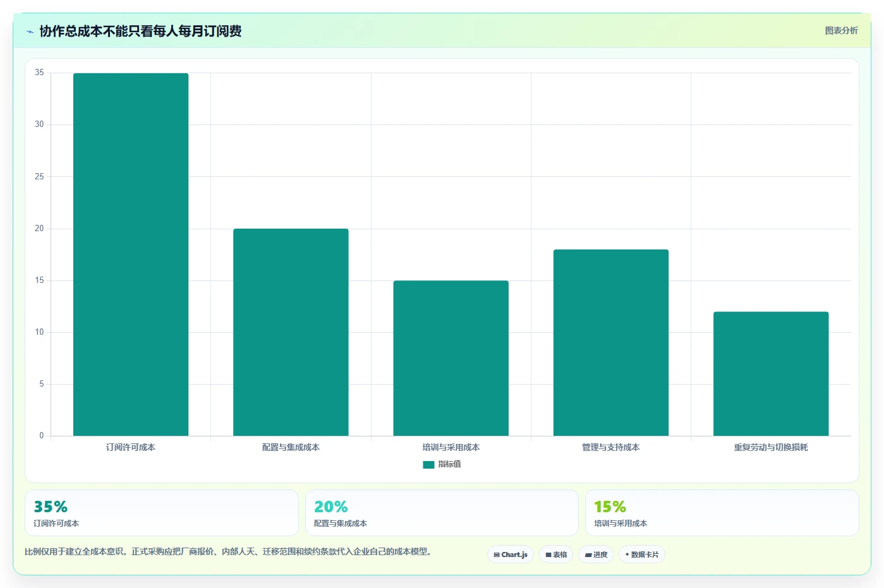Open the 15% 培训与采用成本 card
The image size is (884, 588).
tap(722, 513)
